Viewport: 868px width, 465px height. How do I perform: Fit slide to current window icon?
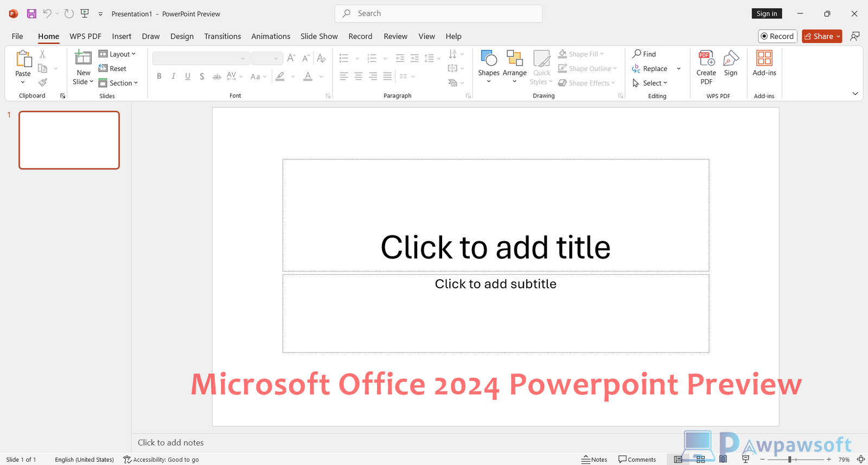(x=860, y=459)
